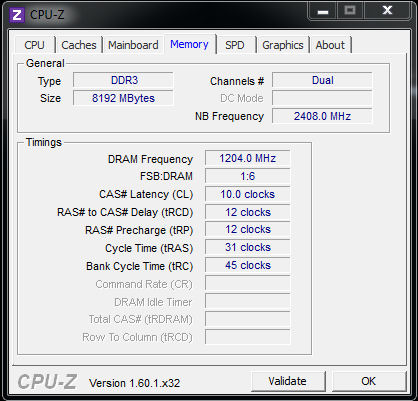Screen dimensions: 418x401
Task: Click the Channels # field showing Dual
Action: coord(322,80)
